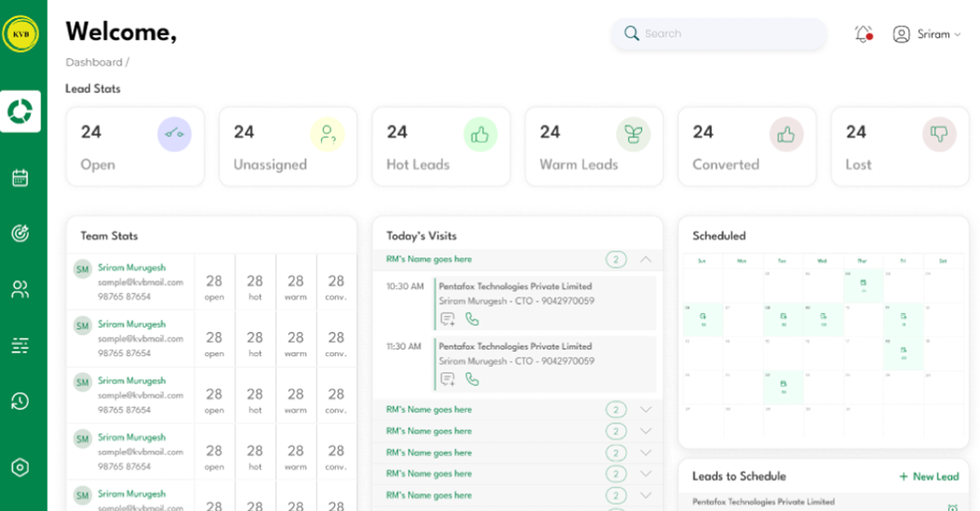Collapse the first RM's visit list

[x=646, y=259]
